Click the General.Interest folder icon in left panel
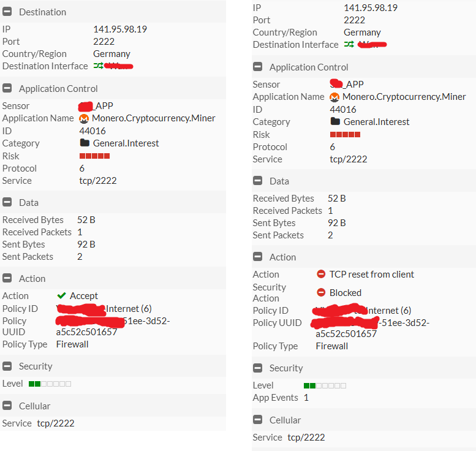Viewport: 476px width, 451px height. pyautogui.click(x=85, y=143)
